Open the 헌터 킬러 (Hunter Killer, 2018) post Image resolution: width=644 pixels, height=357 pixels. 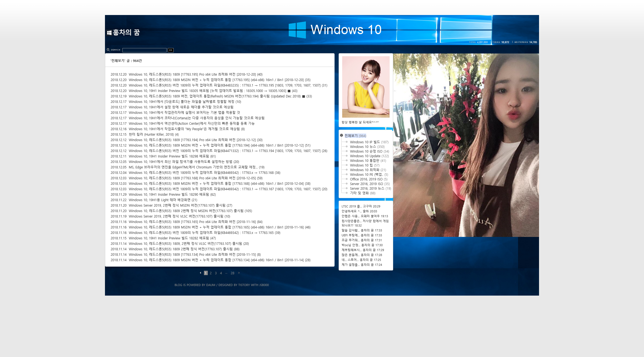point(151,134)
